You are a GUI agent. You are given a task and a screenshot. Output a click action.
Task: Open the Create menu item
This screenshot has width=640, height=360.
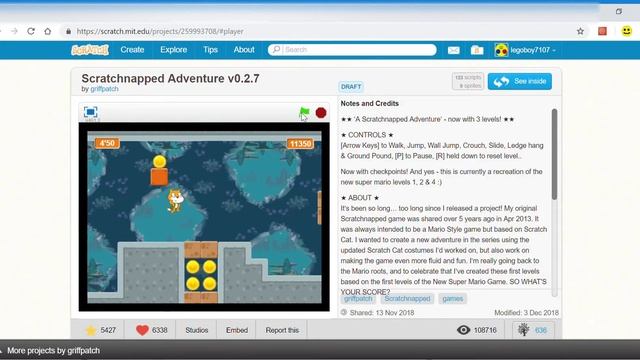tap(132, 50)
